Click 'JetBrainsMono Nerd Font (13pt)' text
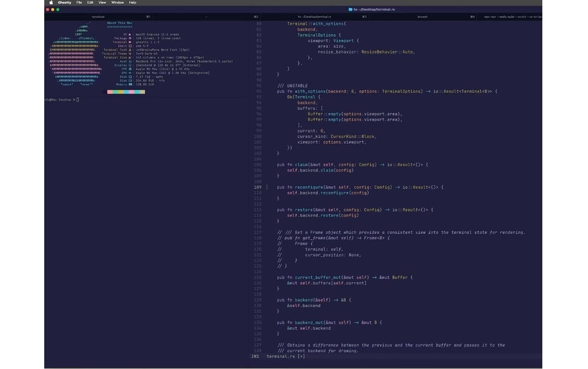The width and height of the screenshot is (588, 369). [x=163, y=50]
